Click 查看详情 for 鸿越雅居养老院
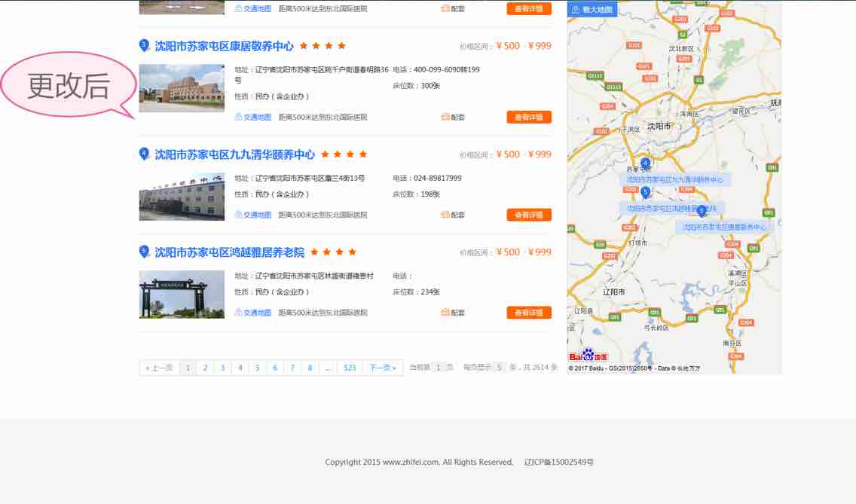 click(529, 313)
